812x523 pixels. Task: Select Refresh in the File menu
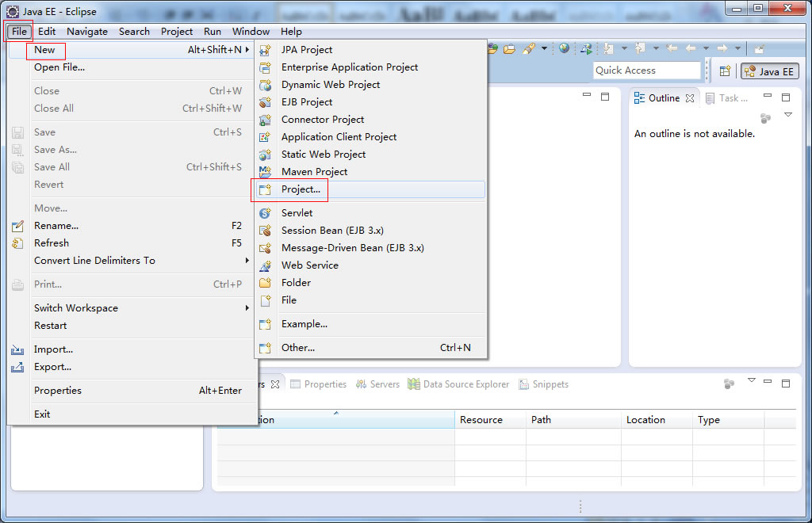point(132,243)
